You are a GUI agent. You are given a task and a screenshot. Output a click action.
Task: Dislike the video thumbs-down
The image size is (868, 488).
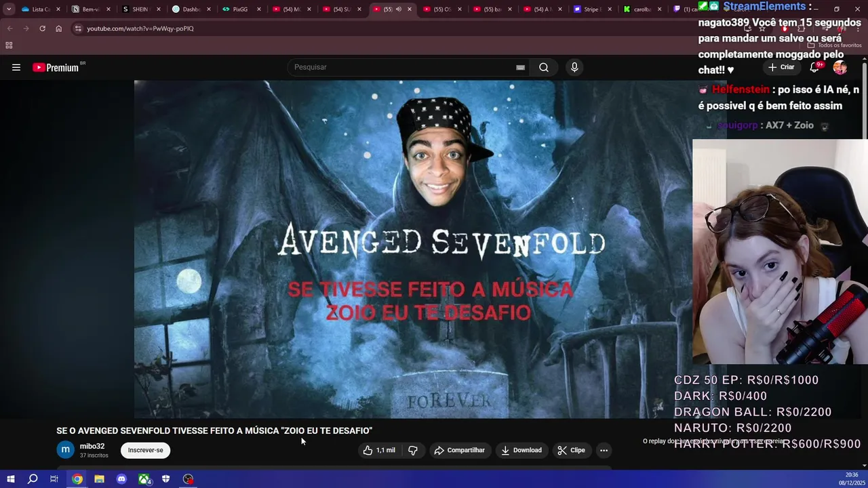coord(413,450)
